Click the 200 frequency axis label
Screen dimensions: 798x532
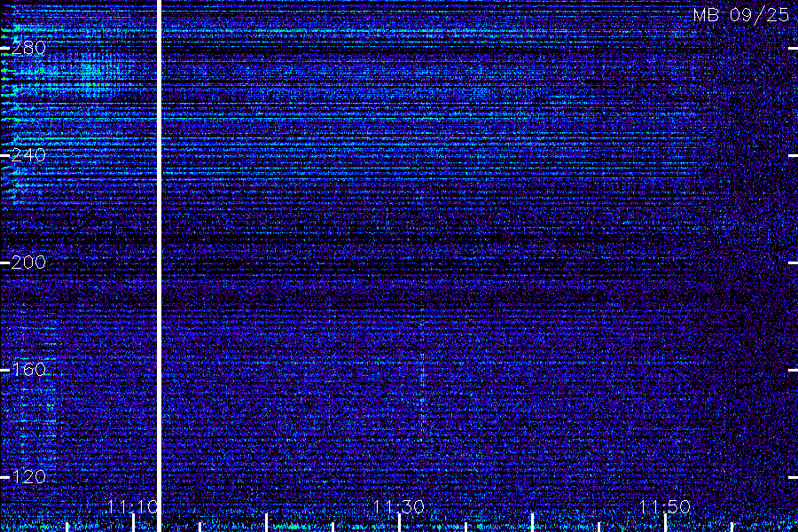point(28,262)
